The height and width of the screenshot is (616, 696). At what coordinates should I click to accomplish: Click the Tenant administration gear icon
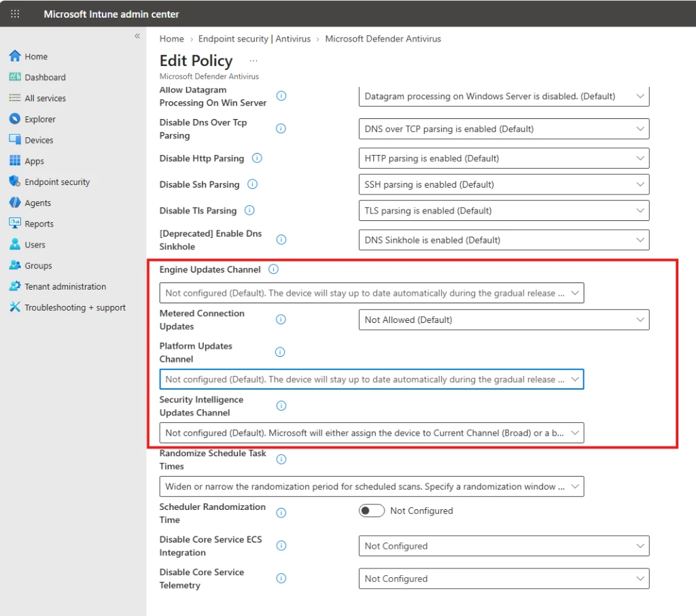(15, 286)
